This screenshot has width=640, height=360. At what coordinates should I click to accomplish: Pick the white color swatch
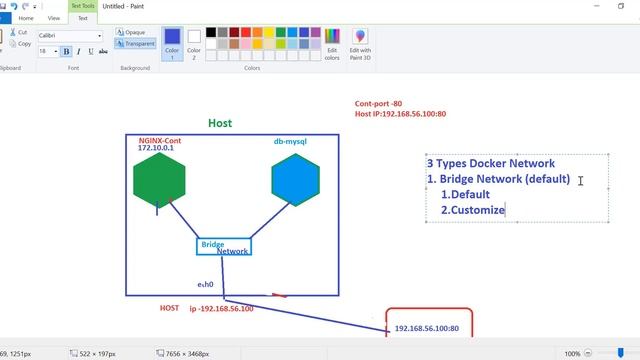pos(211,44)
